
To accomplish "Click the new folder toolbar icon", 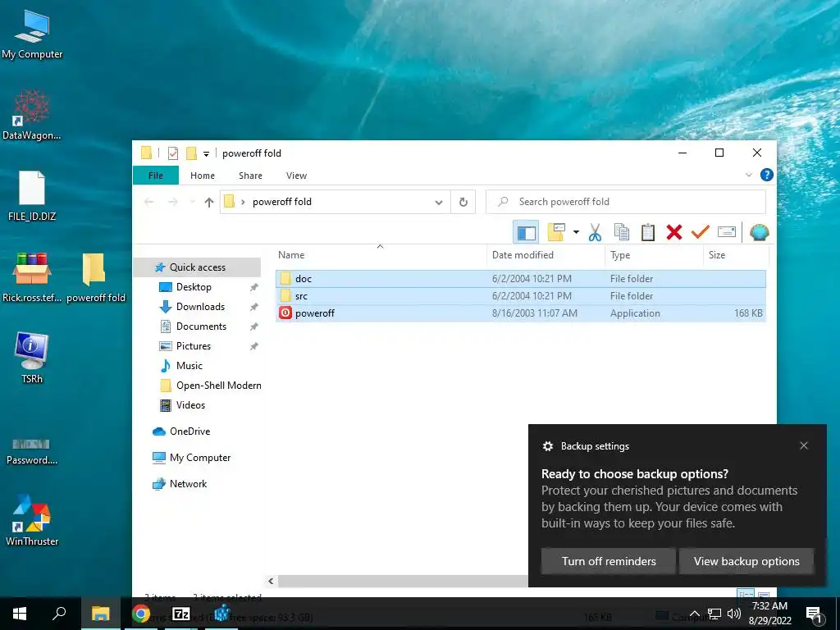I will point(556,232).
